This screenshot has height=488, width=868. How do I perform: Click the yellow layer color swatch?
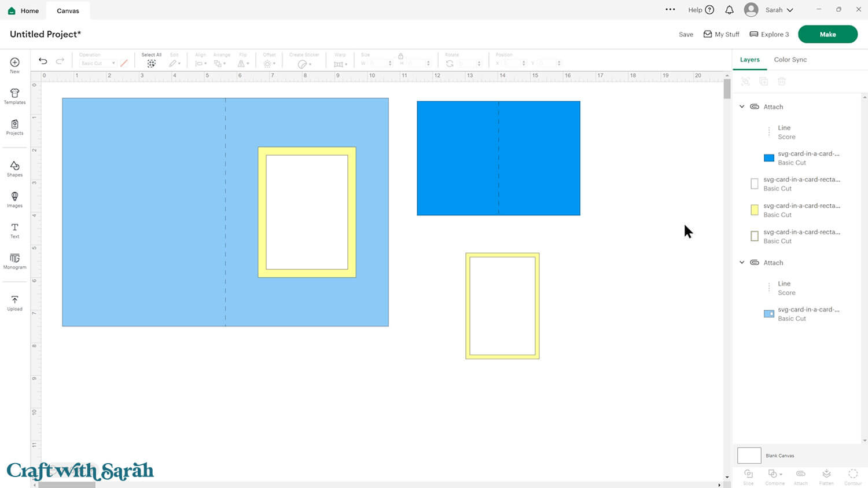pos(754,210)
